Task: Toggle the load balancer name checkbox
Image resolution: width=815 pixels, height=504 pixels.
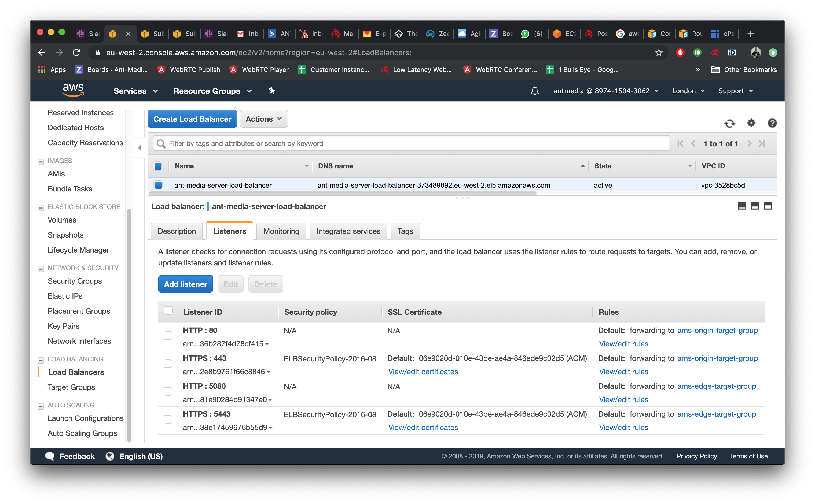Action: point(158,185)
